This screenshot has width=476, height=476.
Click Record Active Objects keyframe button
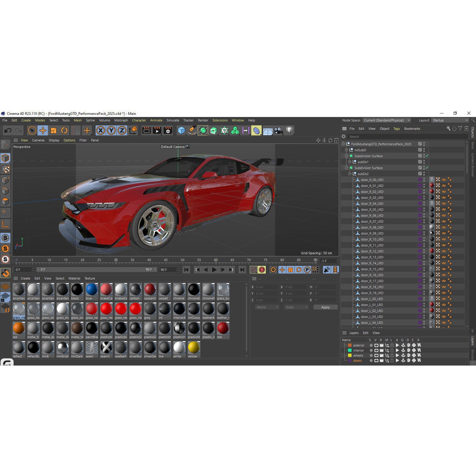click(253, 270)
